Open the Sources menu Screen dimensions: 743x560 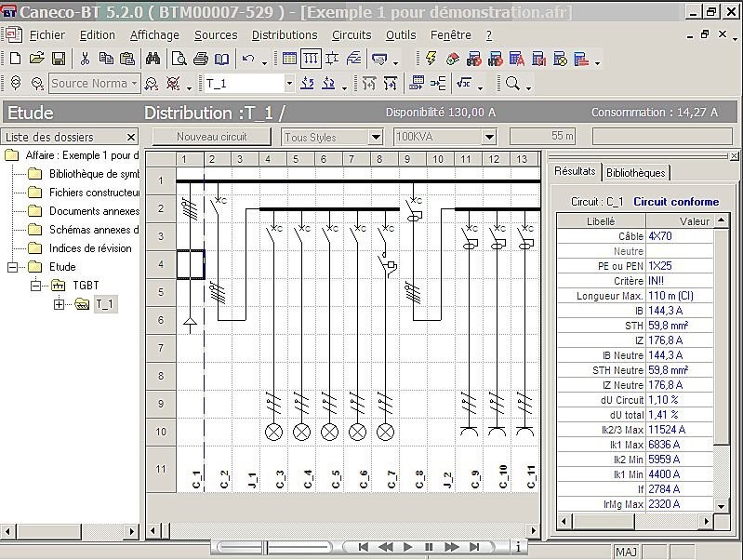tap(216, 35)
